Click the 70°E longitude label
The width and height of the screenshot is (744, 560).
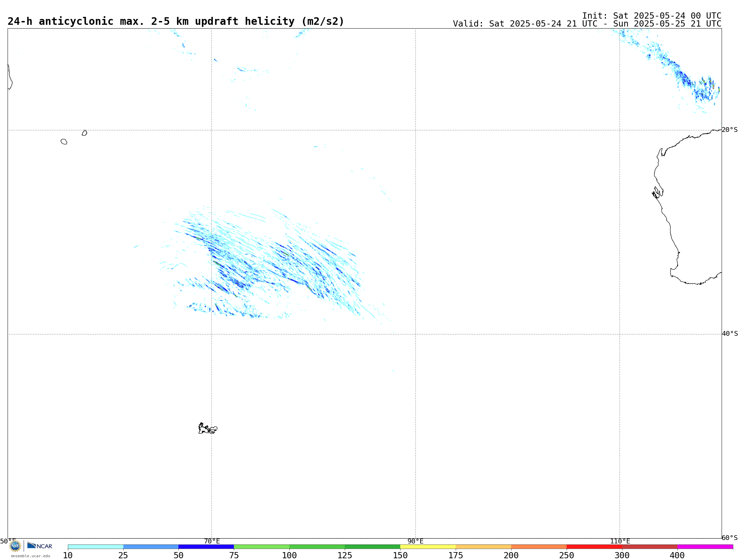(212, 541)
